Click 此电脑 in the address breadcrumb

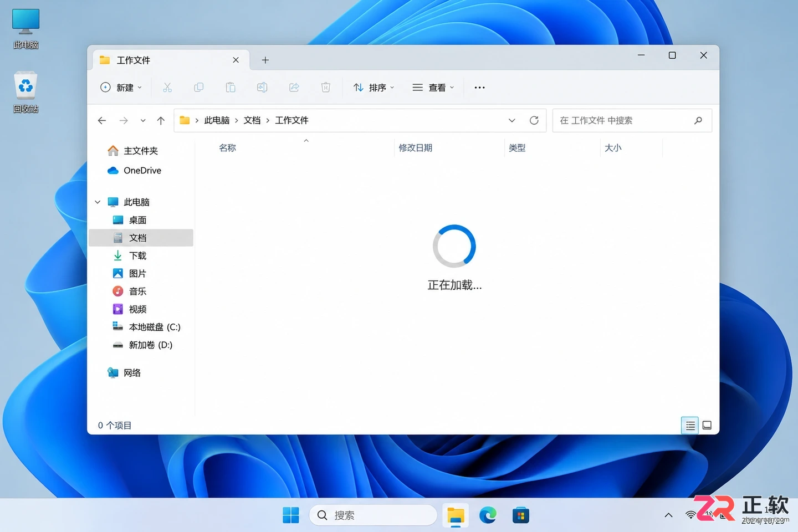[217, 120]
